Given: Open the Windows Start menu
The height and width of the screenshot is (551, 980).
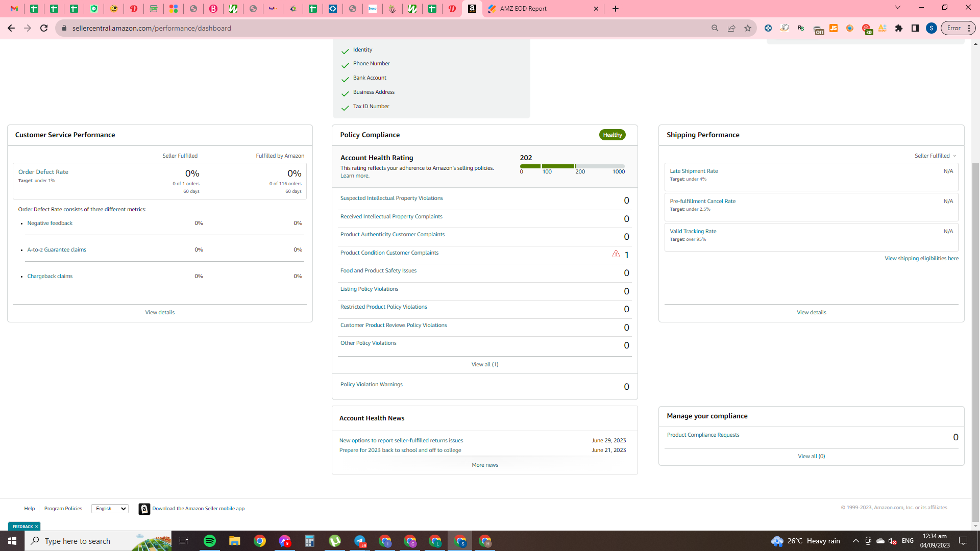Looking at the screenshot, I should point(12,541).
